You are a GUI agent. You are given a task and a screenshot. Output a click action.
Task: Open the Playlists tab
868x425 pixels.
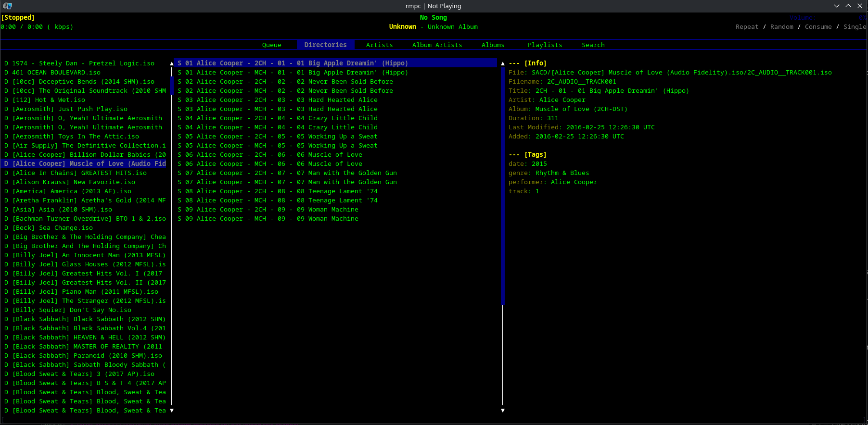pyautogui.click(x=545, y=45)
